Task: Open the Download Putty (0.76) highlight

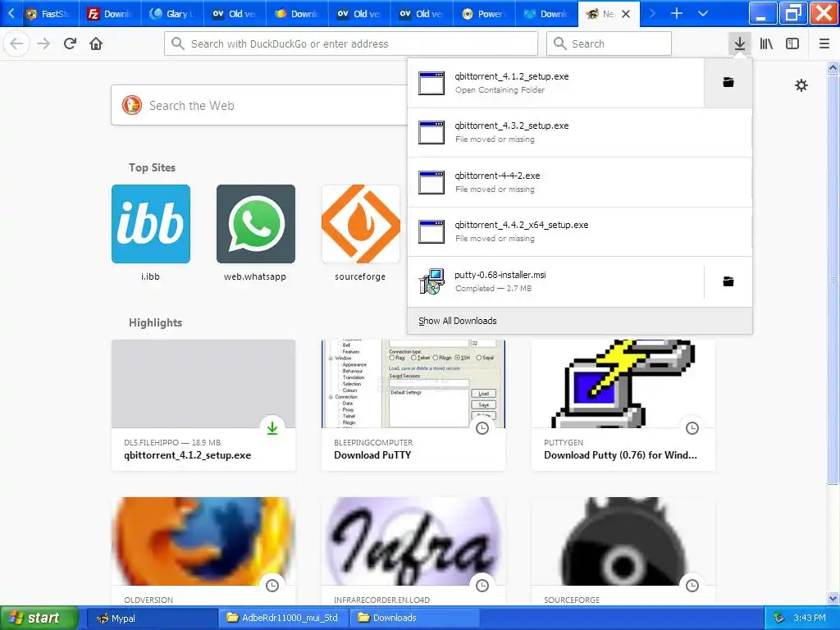Action: (x=623, y=405)
